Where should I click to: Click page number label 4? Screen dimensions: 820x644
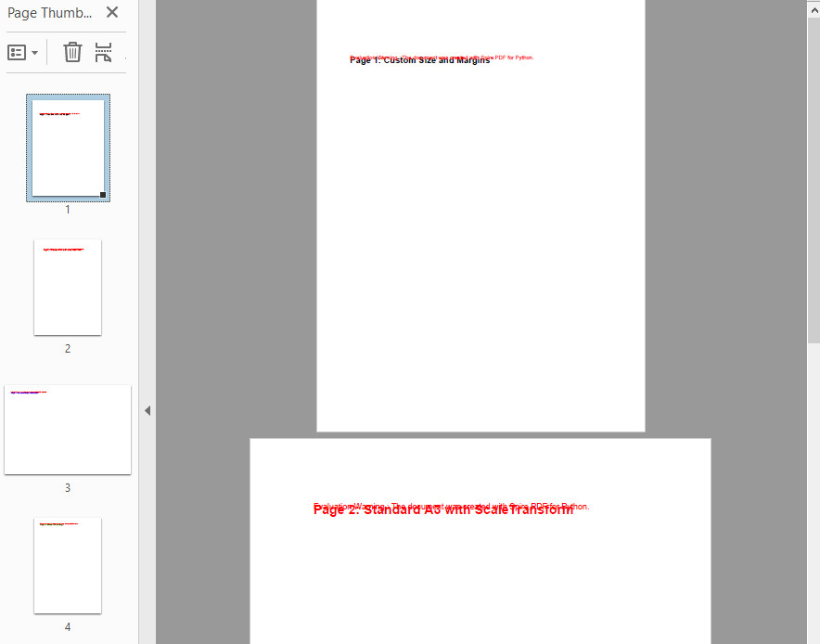tap(68, 626)
